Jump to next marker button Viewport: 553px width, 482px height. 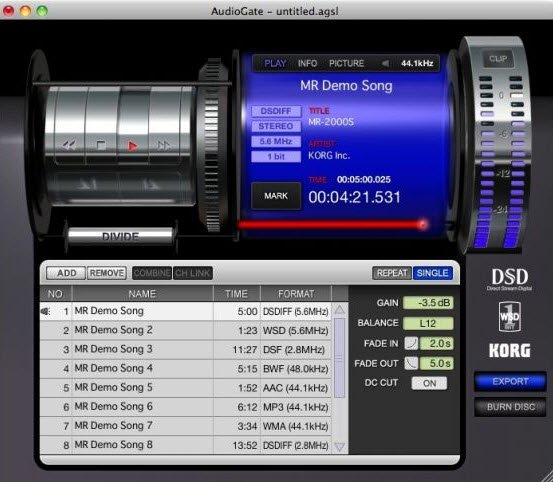(151, 184)
